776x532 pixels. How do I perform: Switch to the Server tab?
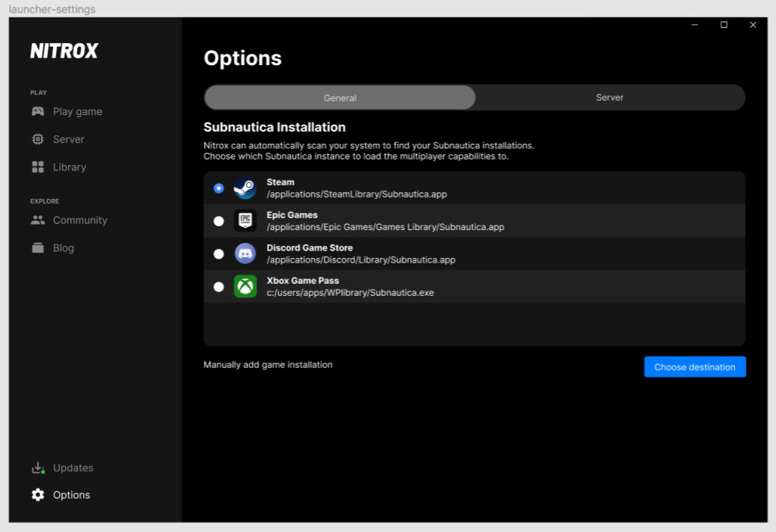(609, 97)
